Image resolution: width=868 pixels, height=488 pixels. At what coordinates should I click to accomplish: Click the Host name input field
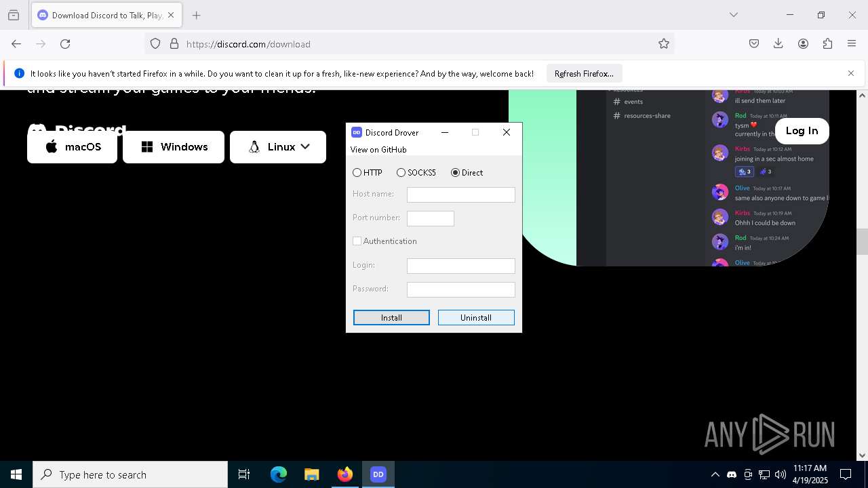coord(461,195)
